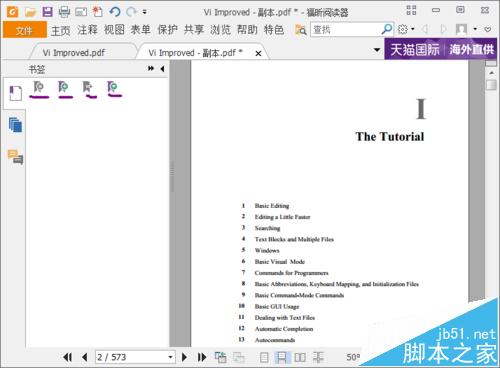This screenshot has width=500, height=368.
Task: Open the bookmarks panel sidebar icon
Action: click(15, 93)
